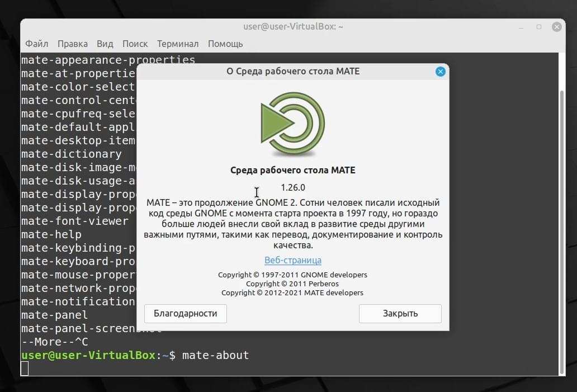The width and height of the screenshot is (577, 392).
Task: Click the mate-default-appl line in terminal
Action: tap(78, 127)
